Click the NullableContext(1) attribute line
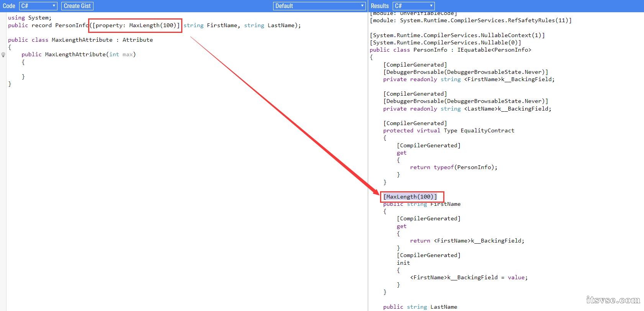The image size is (644, 311). click(457, 35)
